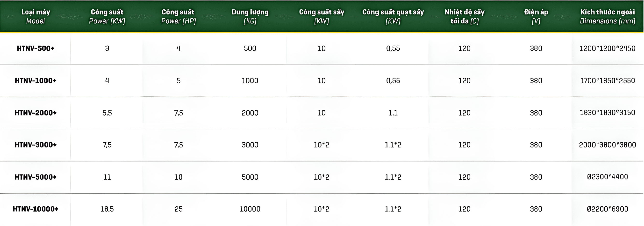Screen dimensions: 644x226
Task: Select the Kích thước ngoài Dimensions header
Action: click(608, 16)
